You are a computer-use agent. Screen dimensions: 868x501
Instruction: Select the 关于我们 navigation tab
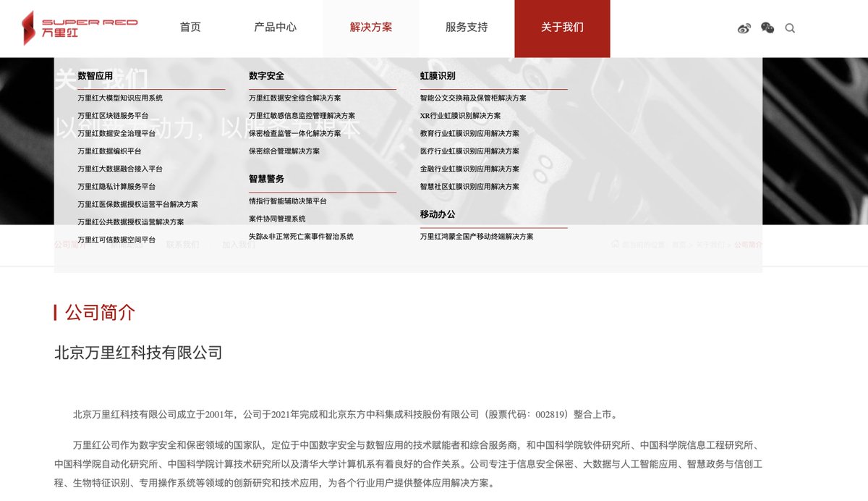point(562,28)
